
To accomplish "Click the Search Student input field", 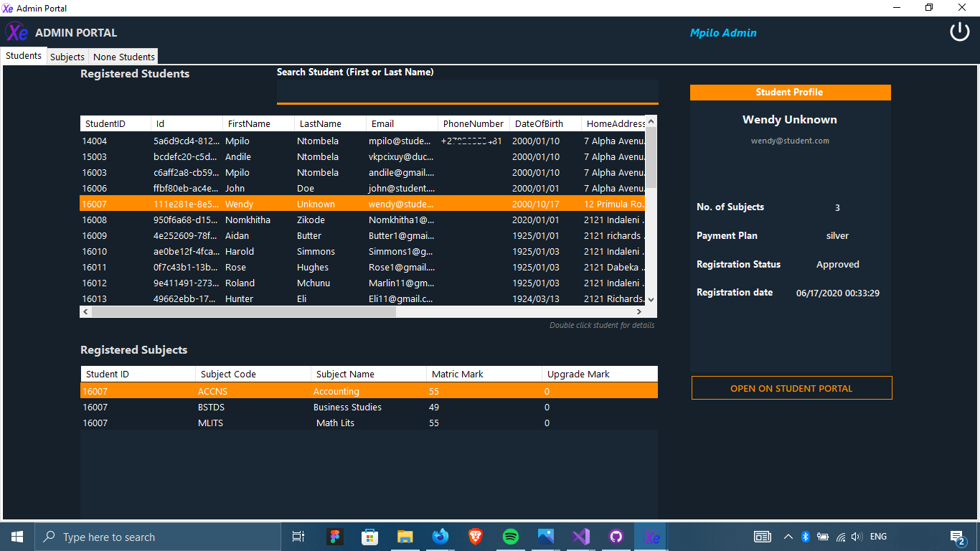I will pos(467,91).
